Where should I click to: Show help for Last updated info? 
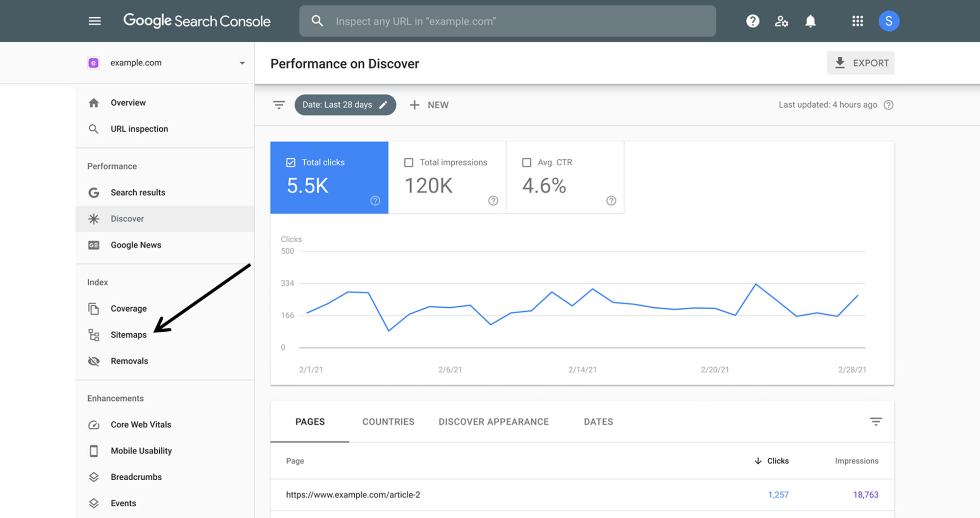(888, 105)
